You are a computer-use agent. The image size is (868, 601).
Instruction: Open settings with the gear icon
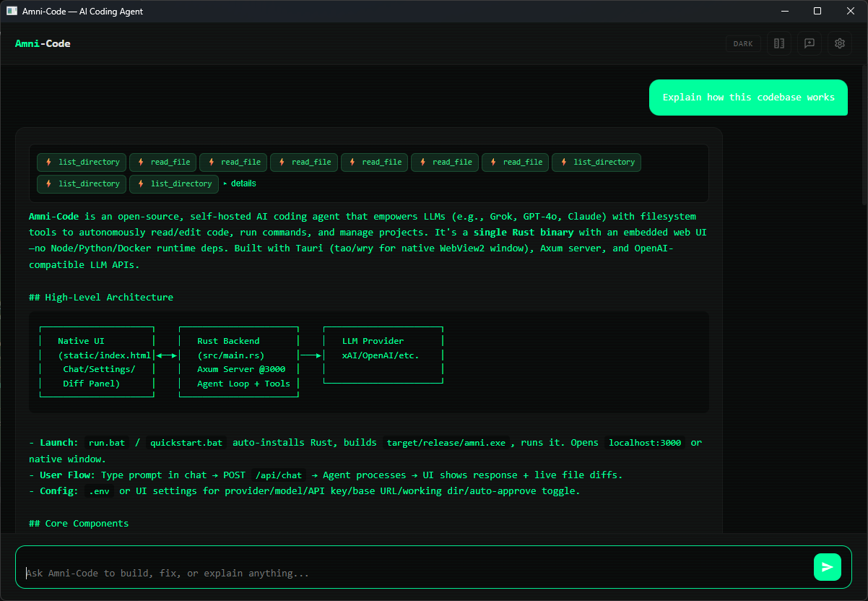(839, 43)
